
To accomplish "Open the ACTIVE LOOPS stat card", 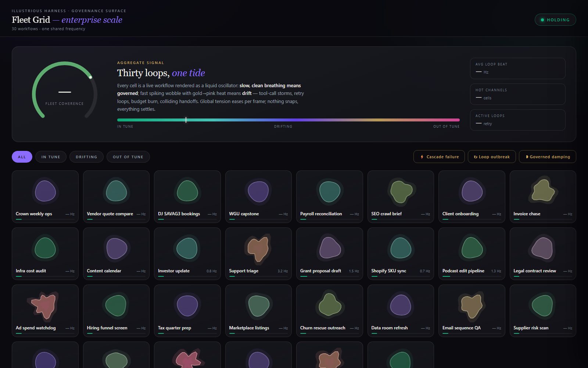I will tap(518, 120).
